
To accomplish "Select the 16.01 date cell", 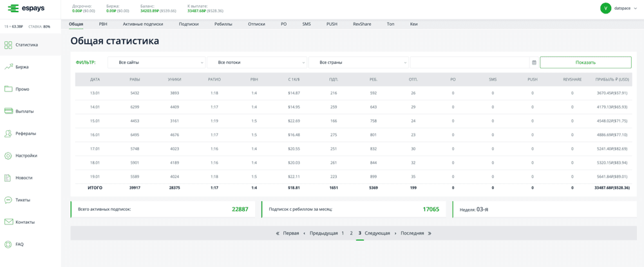I will 95,135.
